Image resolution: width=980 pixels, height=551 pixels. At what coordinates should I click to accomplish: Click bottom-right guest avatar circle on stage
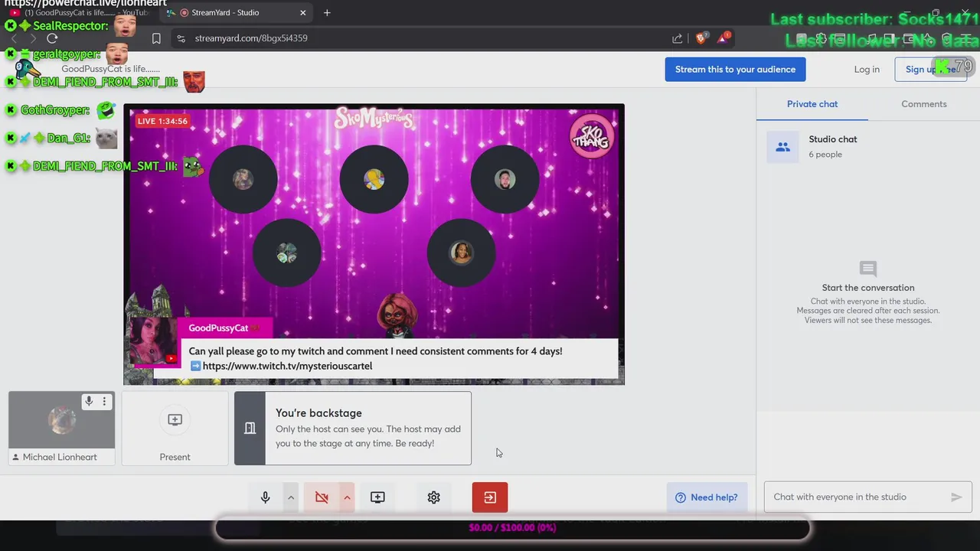click(x=461, y=253)
